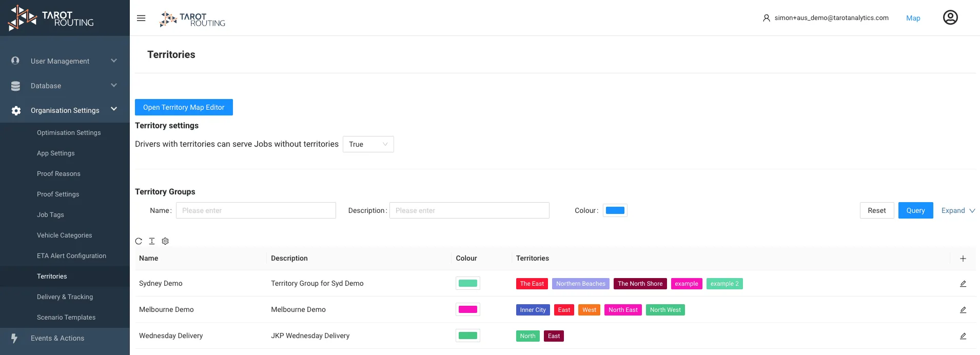Click the example 2 tag
The height and width of the screenshot is (355, 980).
tap(724, 284)
